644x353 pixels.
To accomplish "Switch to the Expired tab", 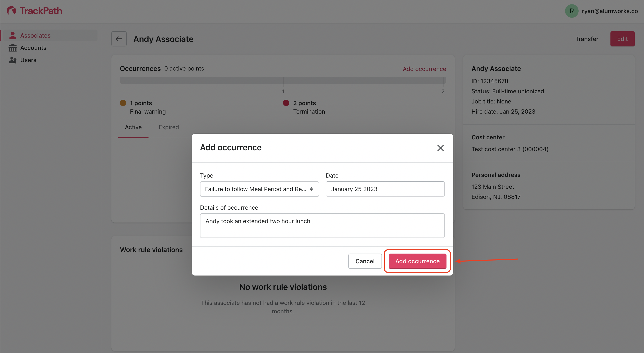I will point(169,127).
